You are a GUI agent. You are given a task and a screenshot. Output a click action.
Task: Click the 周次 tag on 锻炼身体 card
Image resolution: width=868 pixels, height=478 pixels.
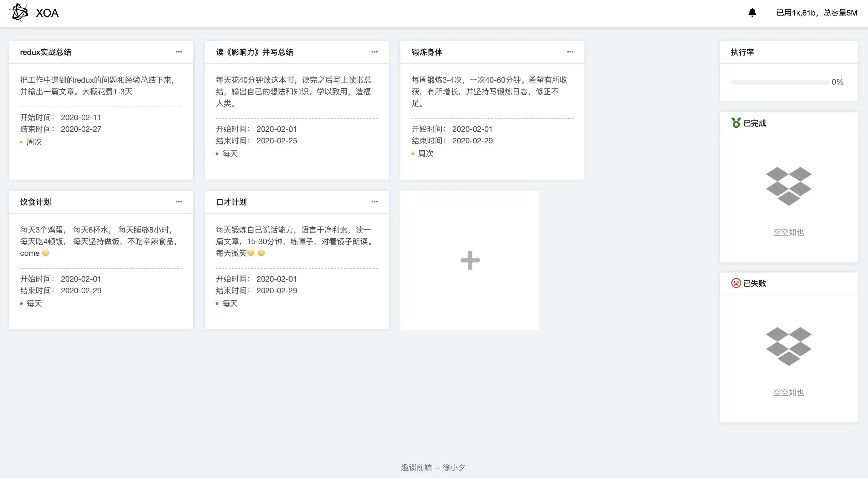point(425,154)
